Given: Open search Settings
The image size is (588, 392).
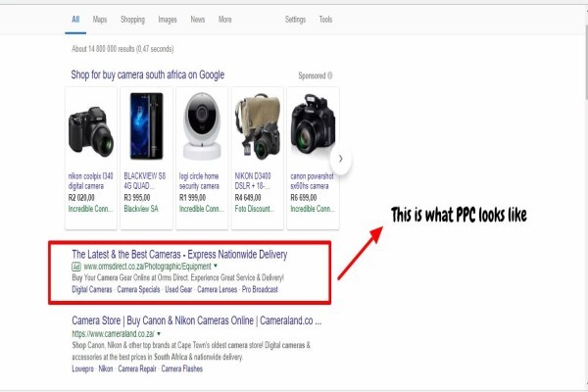Looking at the screenshot, I should point(295,20).
